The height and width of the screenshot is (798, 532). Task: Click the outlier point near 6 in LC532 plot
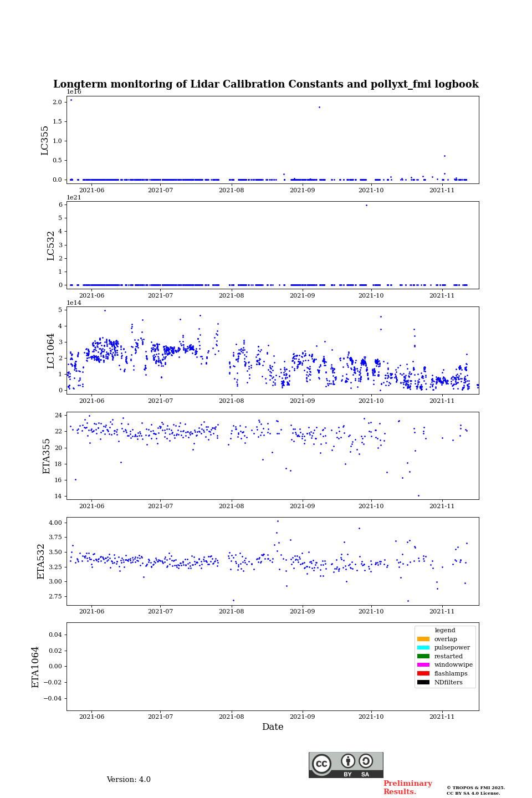[366, 206]
